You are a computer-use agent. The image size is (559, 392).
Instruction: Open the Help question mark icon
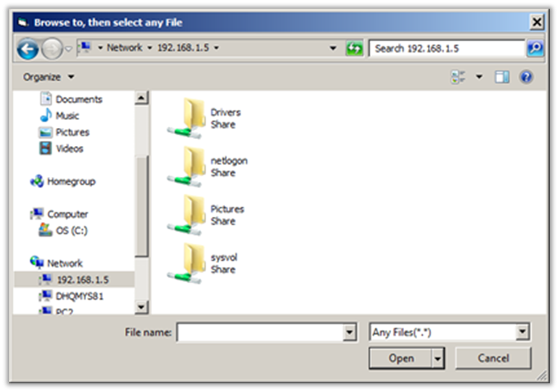[526, 77]
